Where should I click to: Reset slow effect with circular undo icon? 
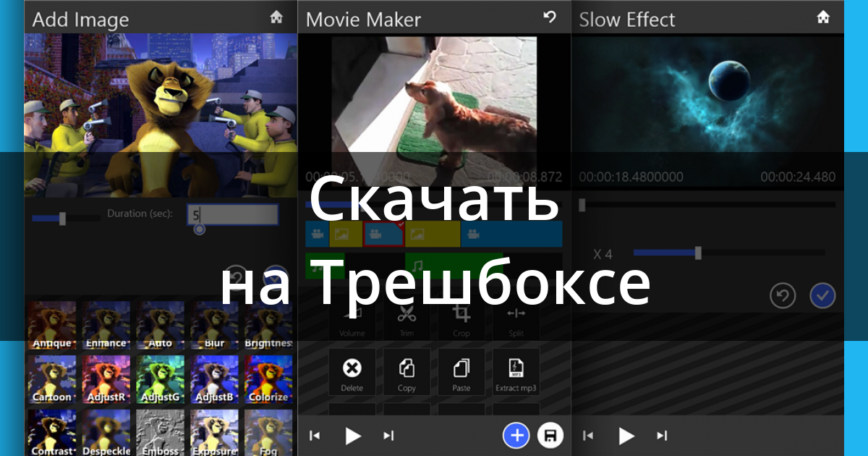783,295
